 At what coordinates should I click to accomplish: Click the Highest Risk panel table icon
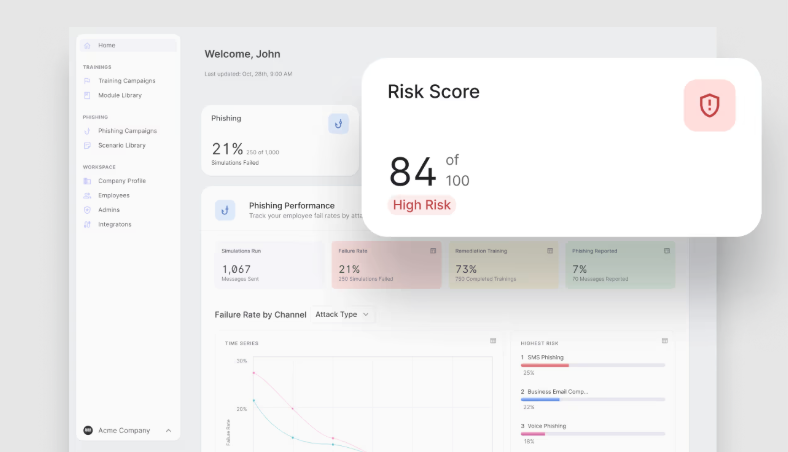[665, 341]
